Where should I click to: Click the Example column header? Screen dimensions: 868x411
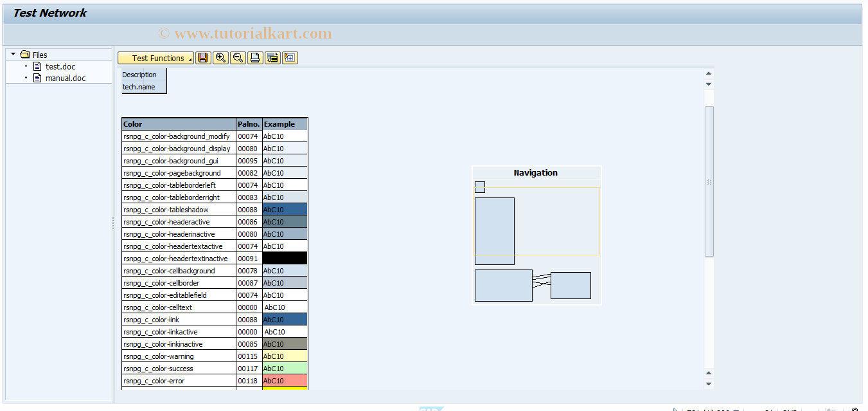tap(285, 124)
